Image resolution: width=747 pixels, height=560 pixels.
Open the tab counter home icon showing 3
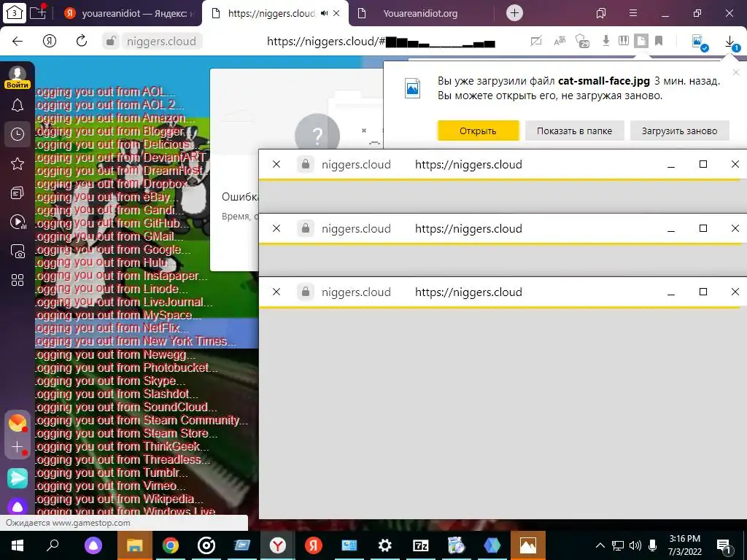click(14, 13)
